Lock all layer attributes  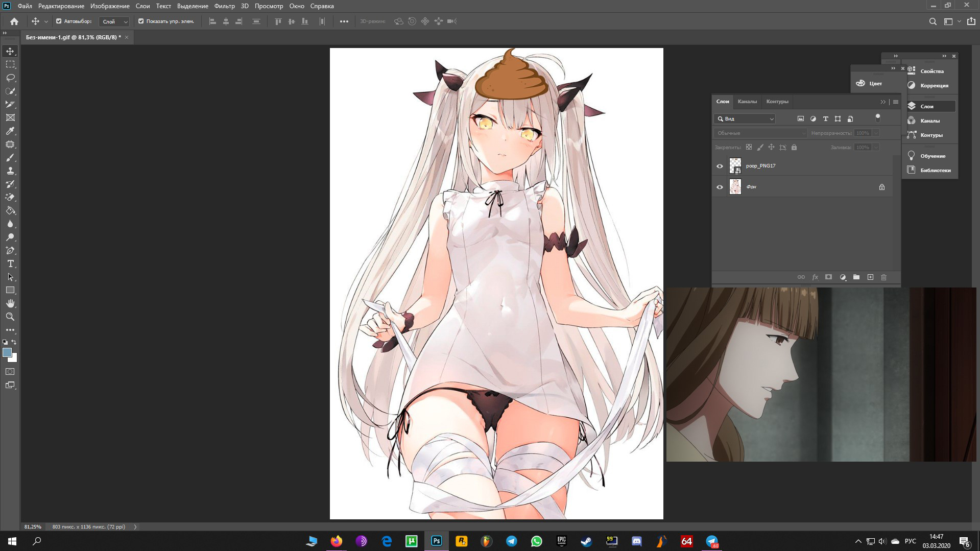pos(794,147)
